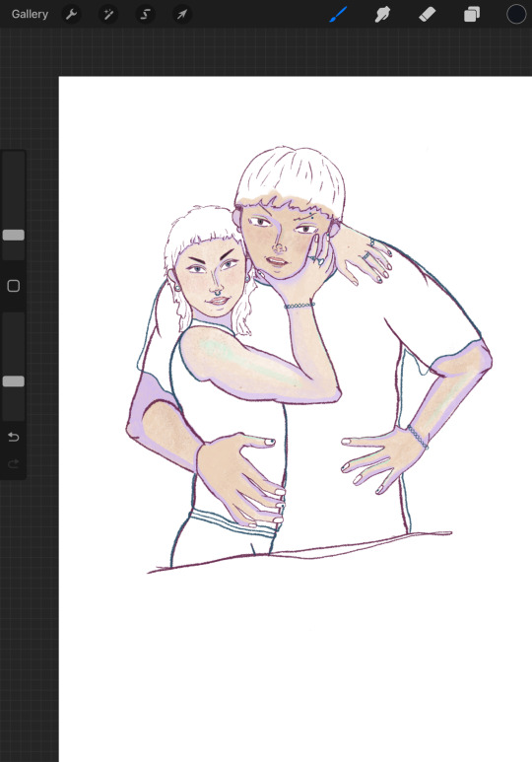
Task: Click the brush size slider handle
Action: (x=14, y=236)
